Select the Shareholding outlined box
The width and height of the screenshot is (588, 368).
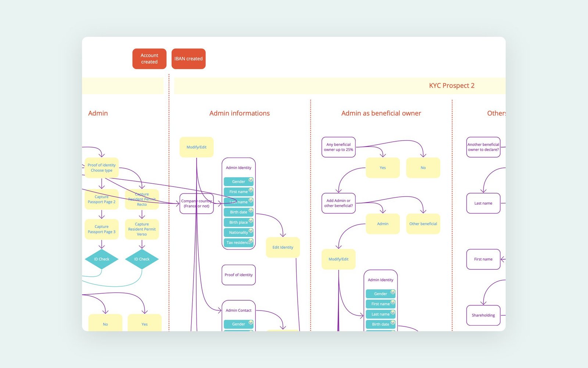[483, 315]
